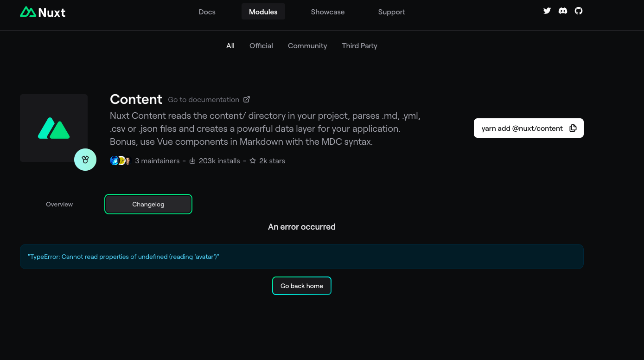The image size is (644, 360).
Task: Open the Support navigation item
Action: coord(391,12)
